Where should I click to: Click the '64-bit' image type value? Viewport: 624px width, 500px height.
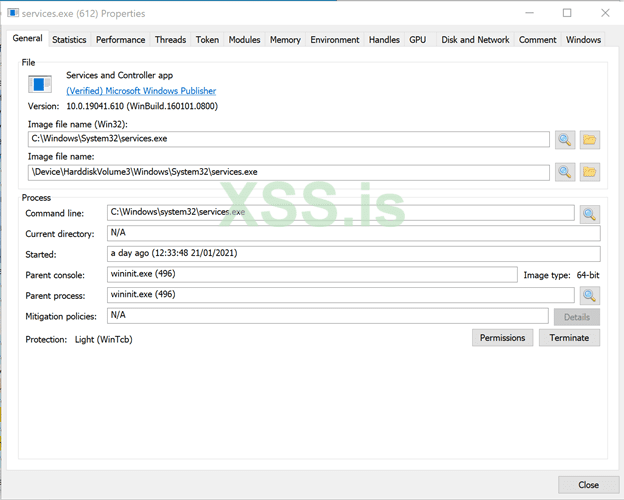click(588, 275)
